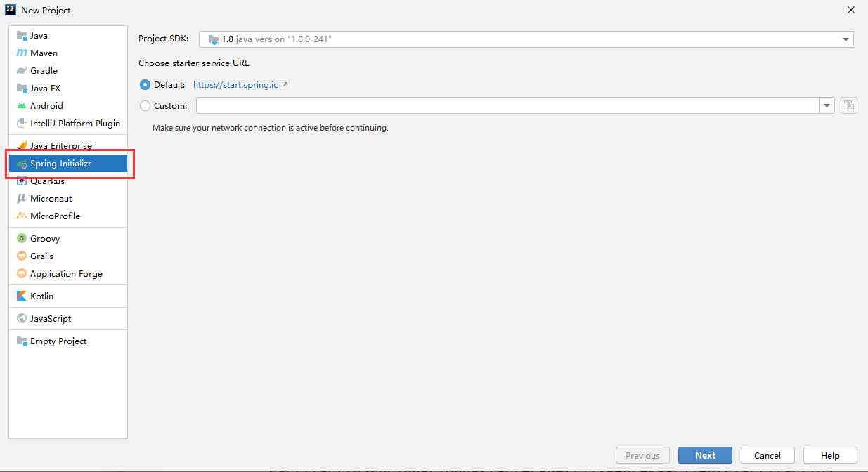
Task: Click the SDK folder icon in dropdown
Action: (x=214, y=39)
